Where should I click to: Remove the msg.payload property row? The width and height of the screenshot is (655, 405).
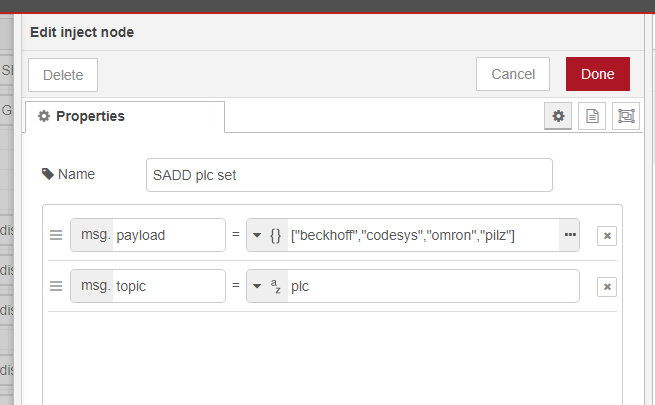point(607,236)
